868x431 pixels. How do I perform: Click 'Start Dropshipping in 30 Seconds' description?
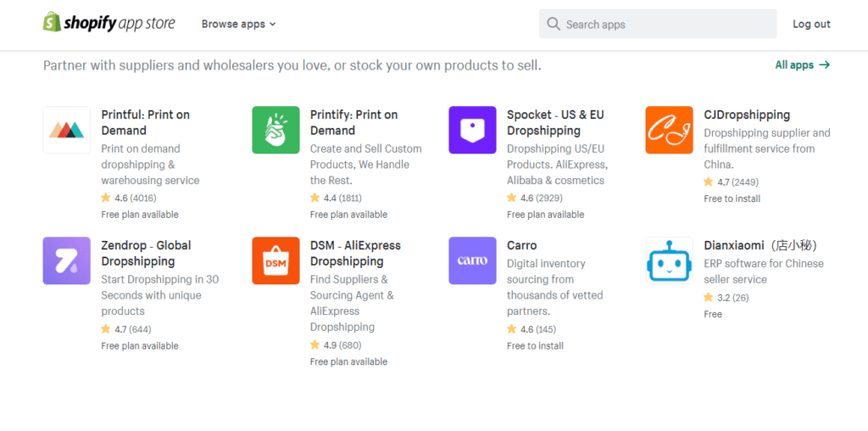(x=160, y=295)
